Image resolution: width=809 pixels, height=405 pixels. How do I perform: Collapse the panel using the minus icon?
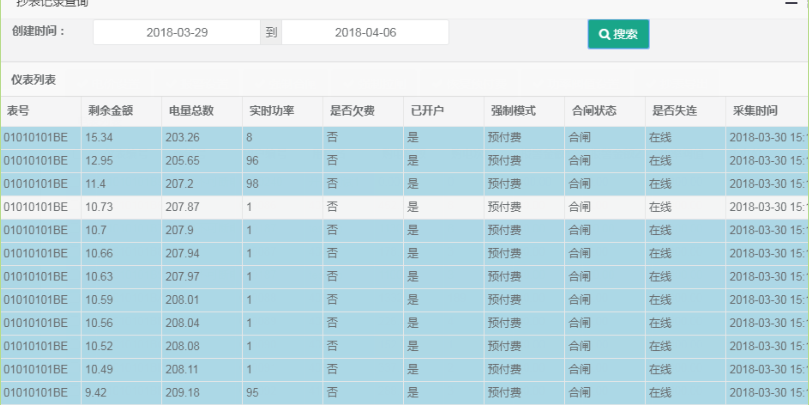(790, 4)
